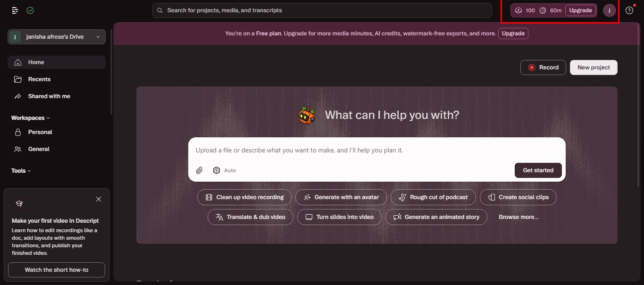Open the help question mark icon
The width and height of the screenshot is (644, 285).
tap(629, 10)
